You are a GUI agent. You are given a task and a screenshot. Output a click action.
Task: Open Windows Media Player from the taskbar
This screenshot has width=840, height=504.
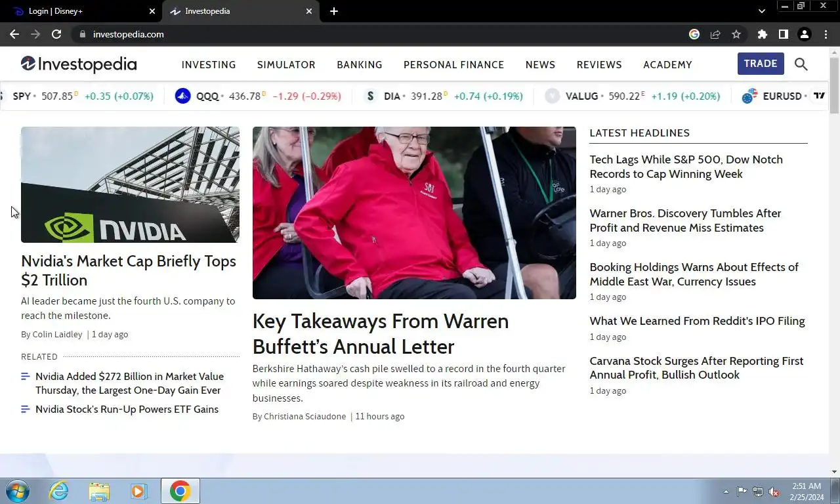(x=138, y=491)
